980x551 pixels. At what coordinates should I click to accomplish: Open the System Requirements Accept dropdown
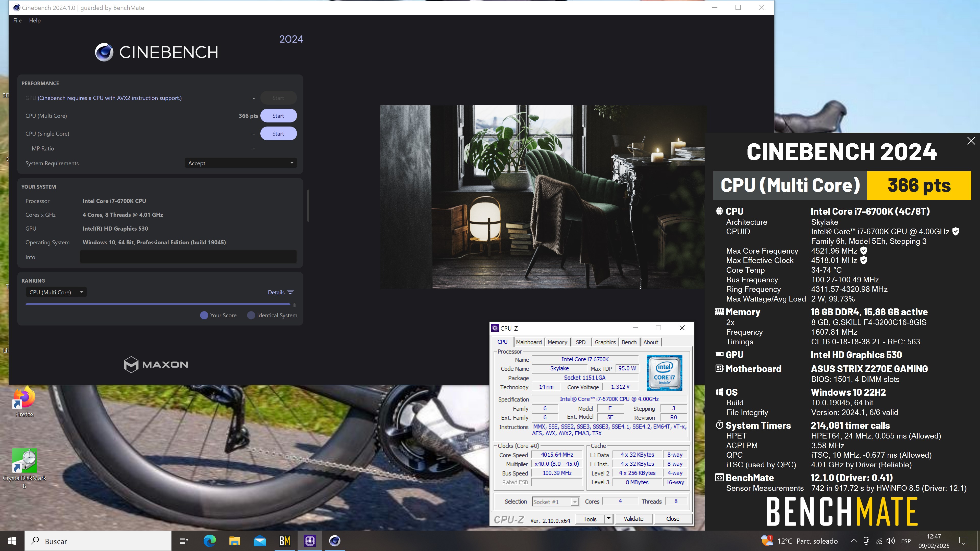pos(240,163)
